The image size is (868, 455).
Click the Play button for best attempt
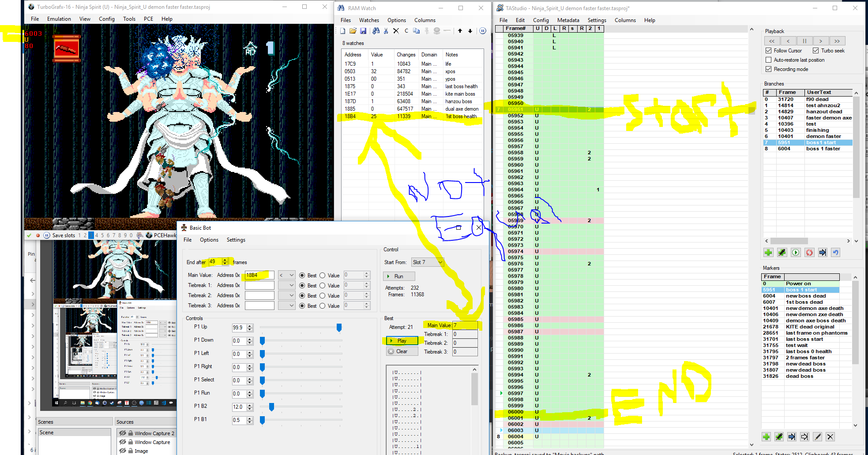(402, 341)
